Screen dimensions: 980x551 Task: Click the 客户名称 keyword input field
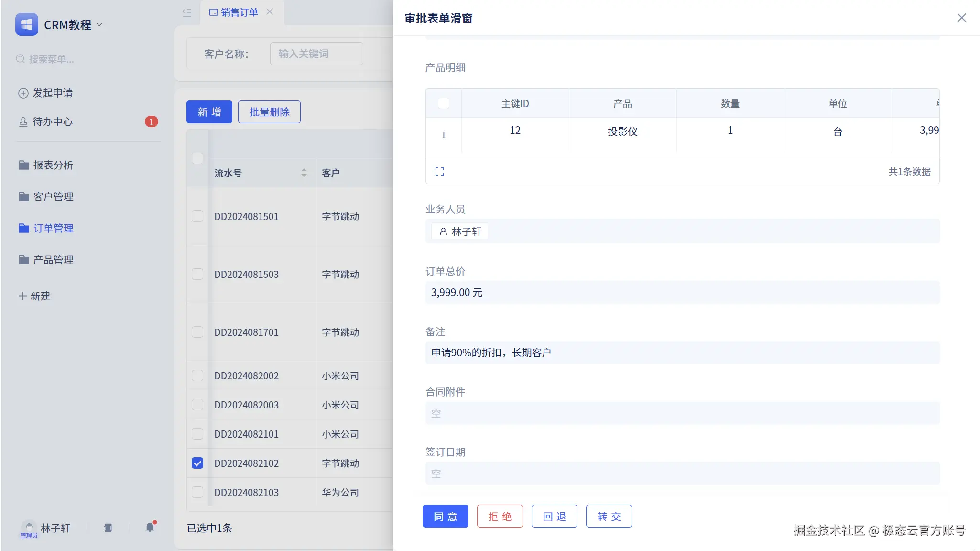point(316,54)
